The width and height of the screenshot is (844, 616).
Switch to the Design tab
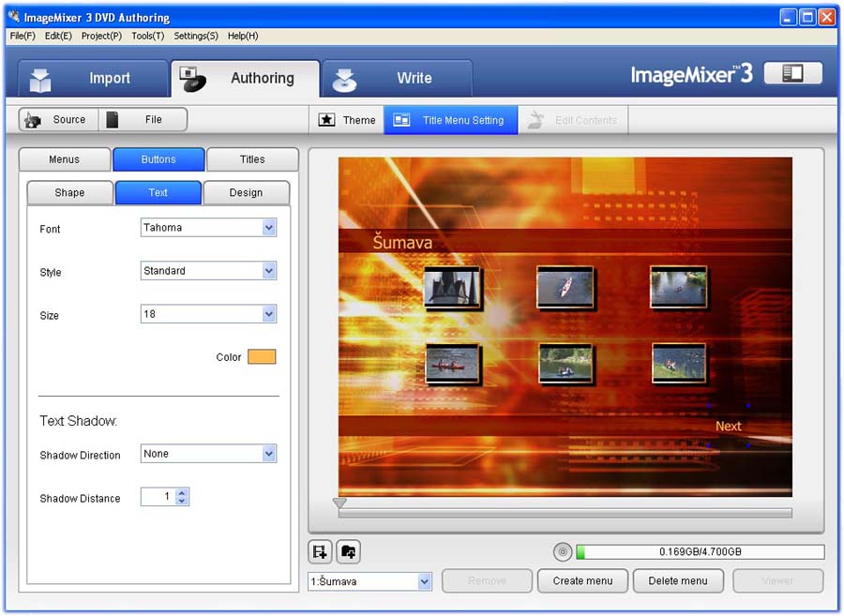(246, 192)
